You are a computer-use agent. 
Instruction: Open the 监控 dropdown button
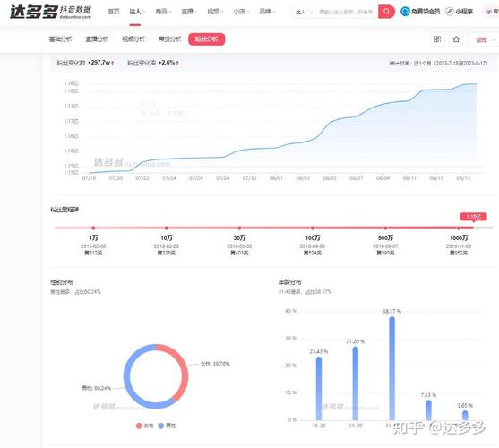click(484, 39)
